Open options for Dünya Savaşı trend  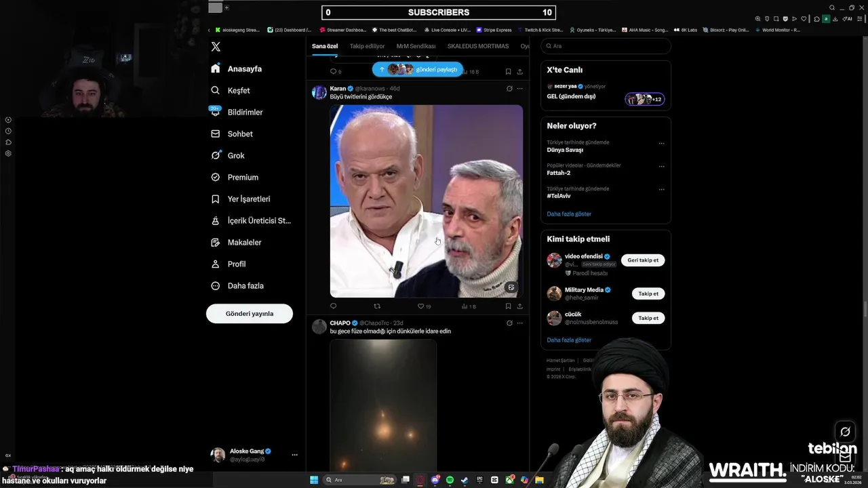pyautogui.click(x=662, y=144)
